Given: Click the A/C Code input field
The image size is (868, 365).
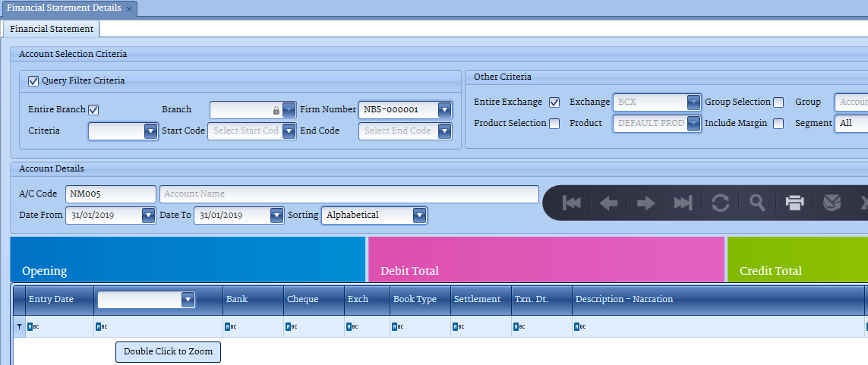Looking at the screenshot, I should [110, 194].
